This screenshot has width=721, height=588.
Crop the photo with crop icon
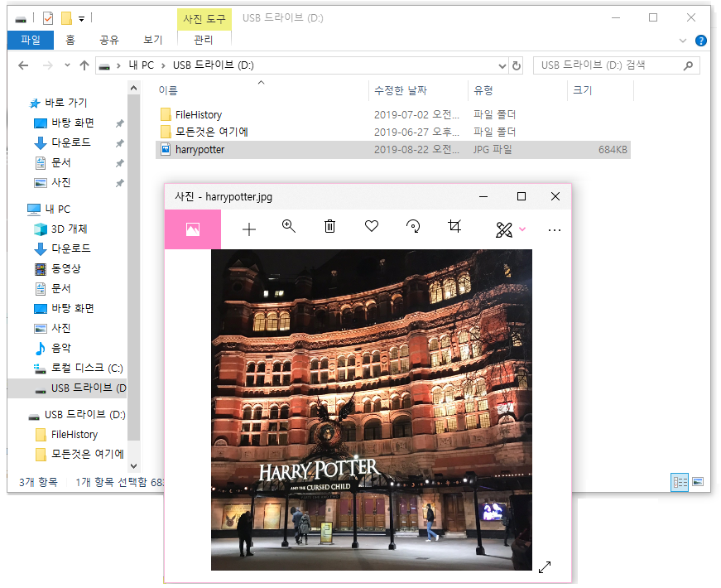tap(454, 226)
